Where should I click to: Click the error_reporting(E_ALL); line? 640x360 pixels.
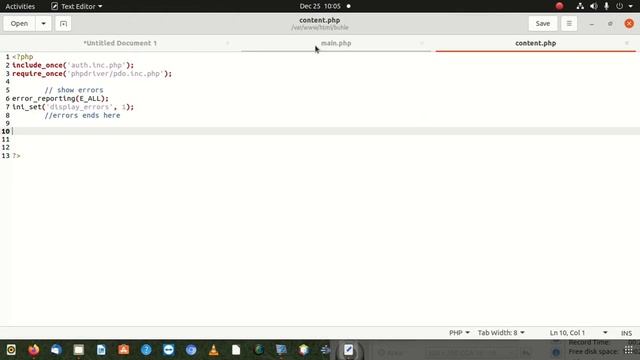coord(60,99)
